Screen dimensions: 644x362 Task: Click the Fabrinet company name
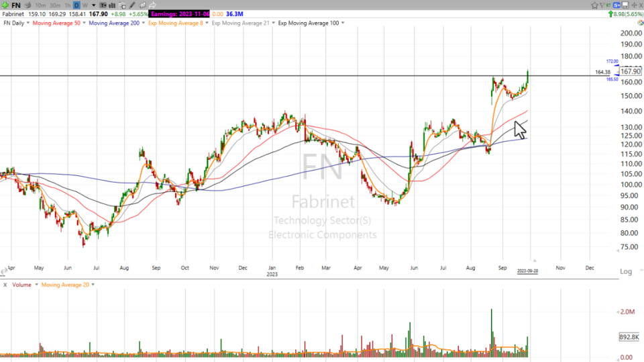(x=13, y=14)
